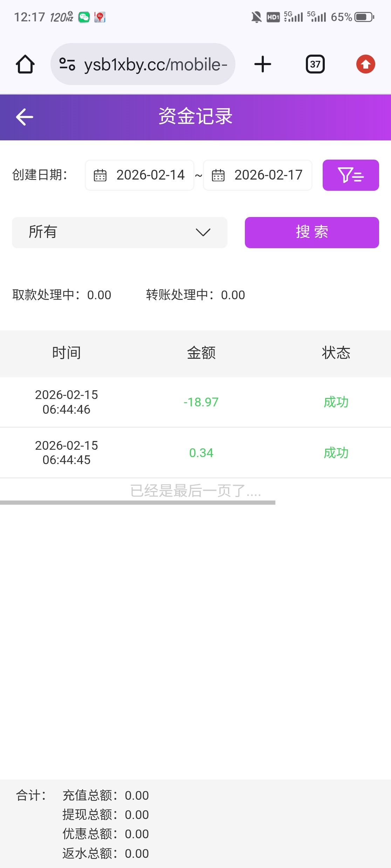
Task: Open the tab switcher showing 37 tabs
Action: pyautogui.click(x=315, y=64)
